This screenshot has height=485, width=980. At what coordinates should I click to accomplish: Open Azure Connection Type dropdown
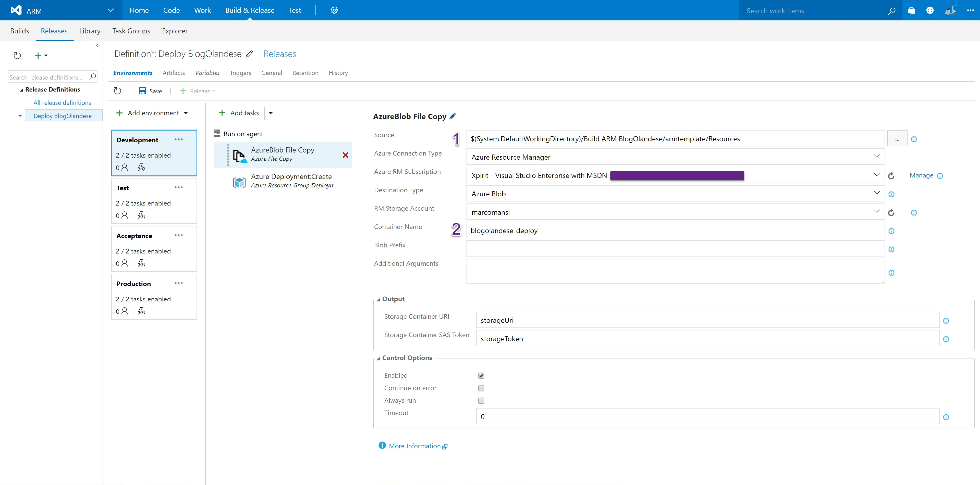(877, 156)
